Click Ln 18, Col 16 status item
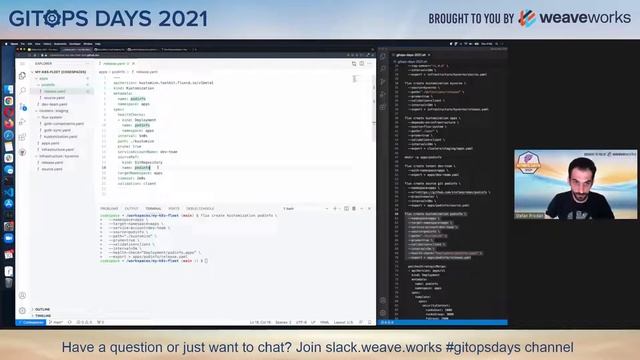Screen dimensions: 640x360 pyautogui.click(x=260, y=322)
